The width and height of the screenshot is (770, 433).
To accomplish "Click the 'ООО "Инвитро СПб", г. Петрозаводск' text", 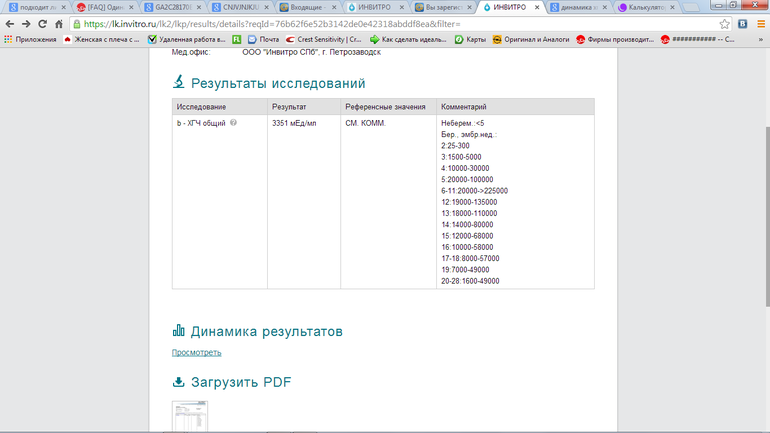I will (x=311, y=52).
